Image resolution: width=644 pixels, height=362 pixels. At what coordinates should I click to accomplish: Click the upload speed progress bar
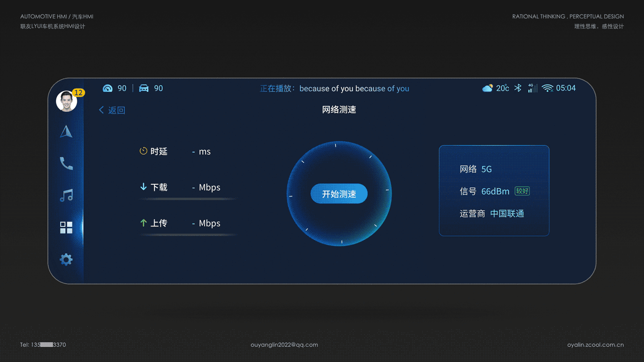[188, 234]
